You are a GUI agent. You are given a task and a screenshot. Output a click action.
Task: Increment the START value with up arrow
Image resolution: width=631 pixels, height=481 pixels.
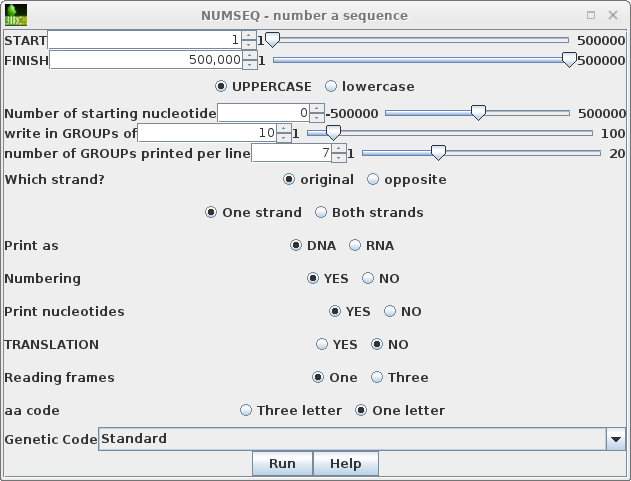coord(249,36)
